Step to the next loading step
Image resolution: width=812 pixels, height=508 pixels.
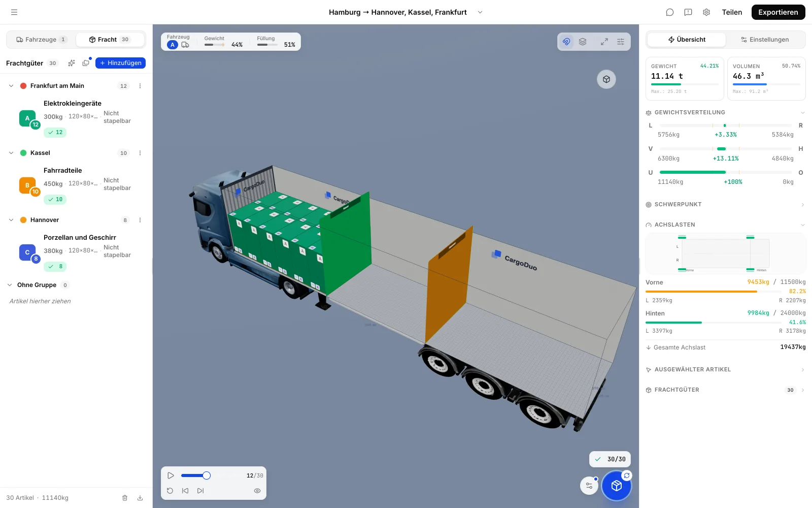click(x=200, y=491)
